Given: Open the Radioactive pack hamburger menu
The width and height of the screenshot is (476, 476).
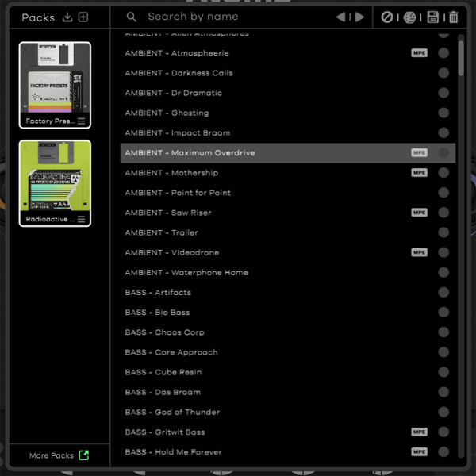Looking at the screenshot, I should point(82,220).
